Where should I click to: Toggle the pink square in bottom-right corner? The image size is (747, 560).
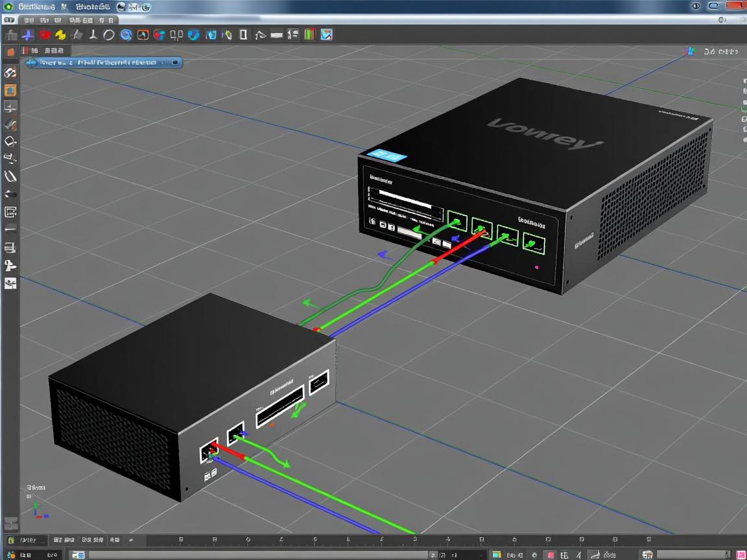tap(741, 555)
